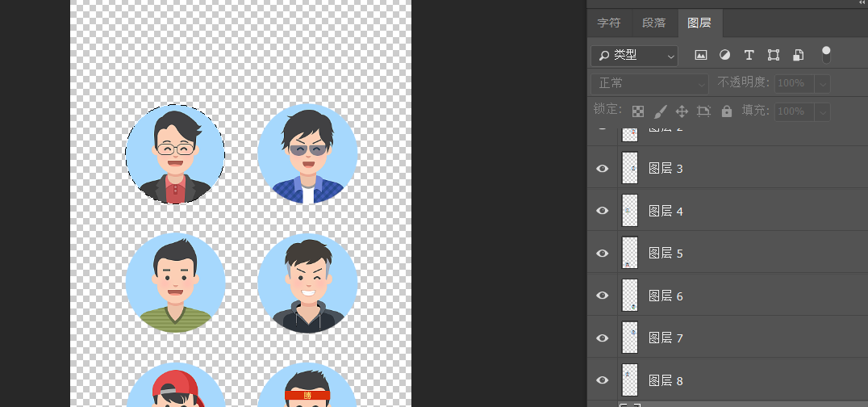Select the 图层 tab

click(699, 23)
